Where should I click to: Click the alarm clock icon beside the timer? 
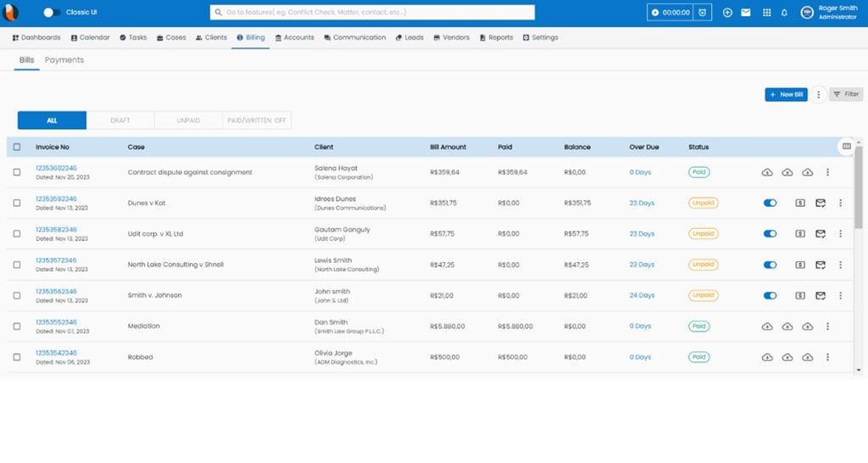pyautogui.click(x=701, y=13)
